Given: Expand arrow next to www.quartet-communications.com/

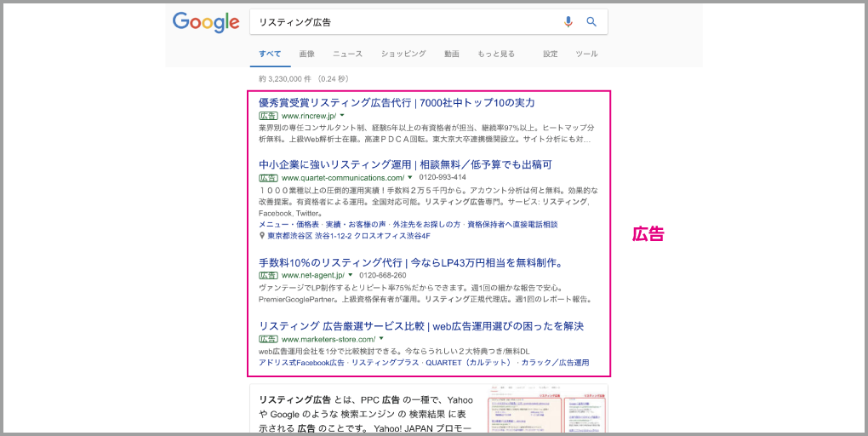Looking at the screenshot, I should [410, 178].
